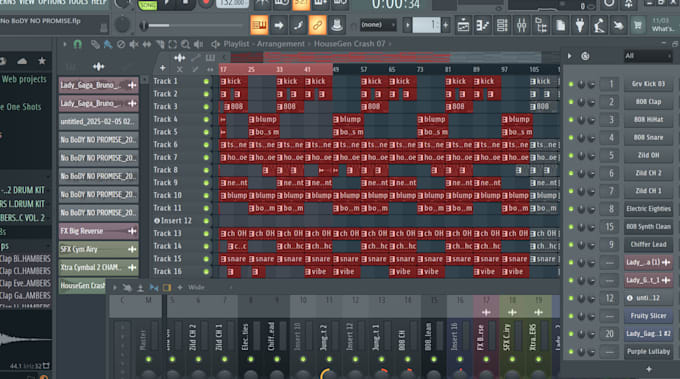Screen dimensions: 680x379
Task: Click the shopping cart content library icon
Action: click(x=638, y=26)
